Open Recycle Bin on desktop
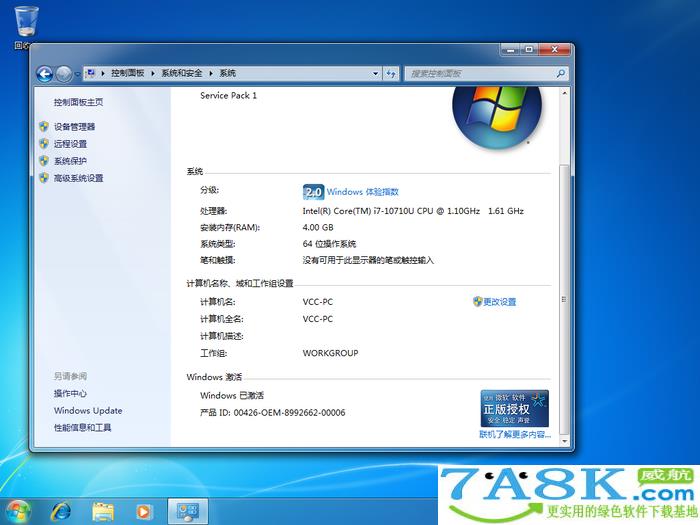Viewport: 700px width, 525px height. pyautogui.click(x=25, y=27)
